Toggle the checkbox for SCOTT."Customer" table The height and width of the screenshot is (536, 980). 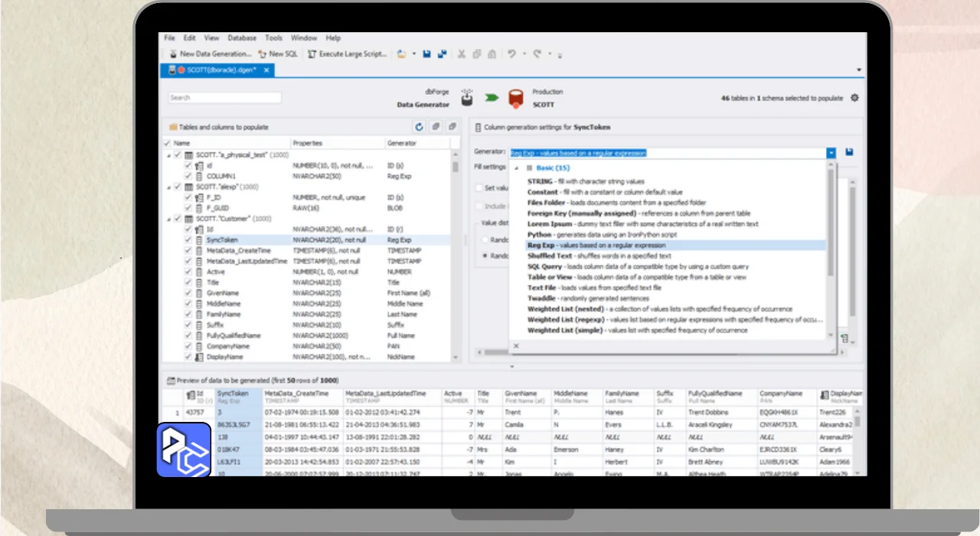coord(178,218)
